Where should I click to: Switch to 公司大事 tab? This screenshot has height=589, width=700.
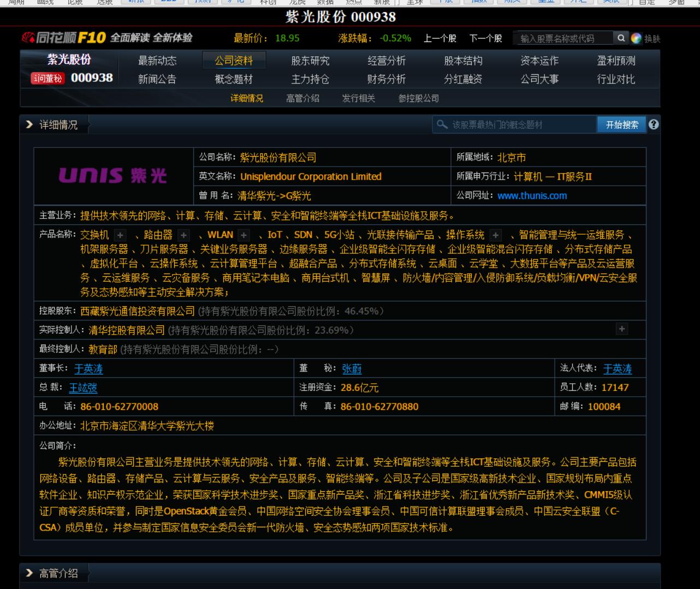pos(539,79)
